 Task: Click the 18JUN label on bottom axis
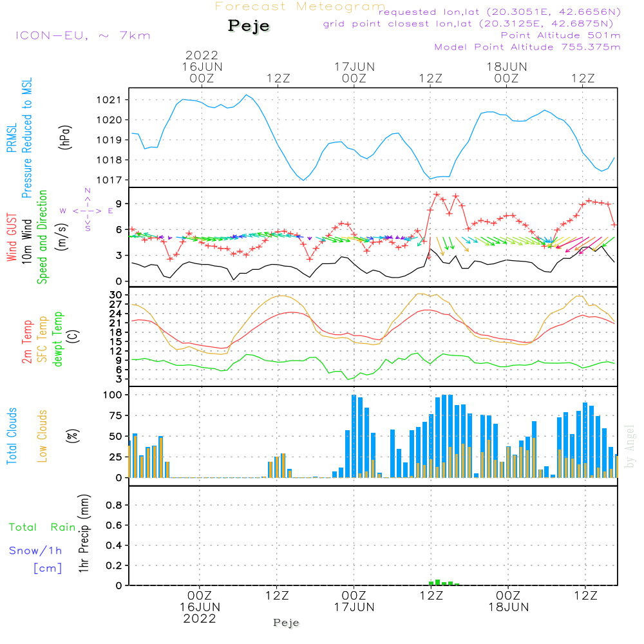click(x=507, y=607)
